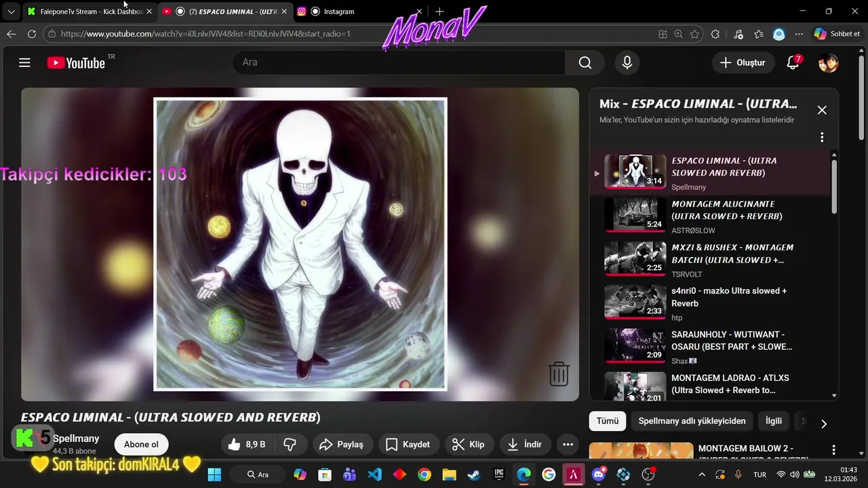Click the trash can icon on the video
The image size is (868, 488).
click(559, 373)
